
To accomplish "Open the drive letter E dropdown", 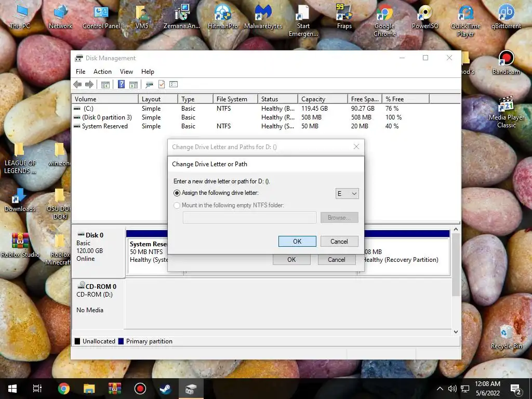I will point(347,193).
